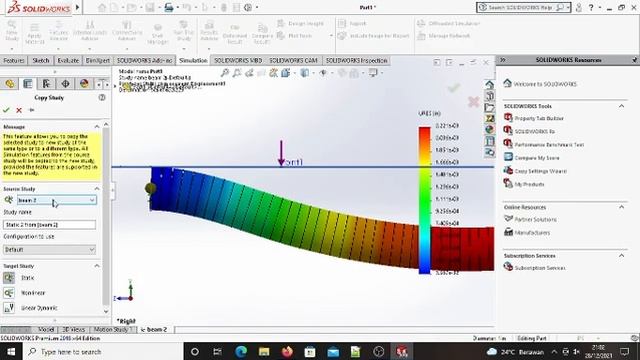Viewport: 640px width, 360px height.
Task: Open the Configuration to use Default dropdown
Action: tap(49, 249)
